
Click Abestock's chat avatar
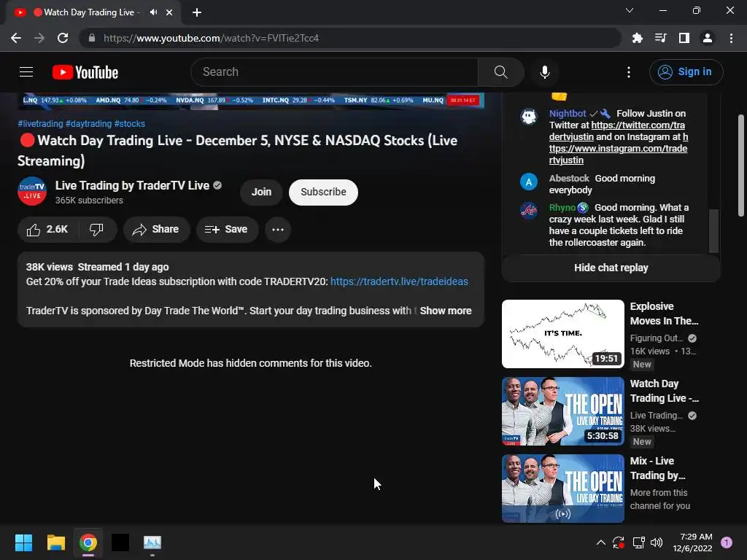(528, 182)
